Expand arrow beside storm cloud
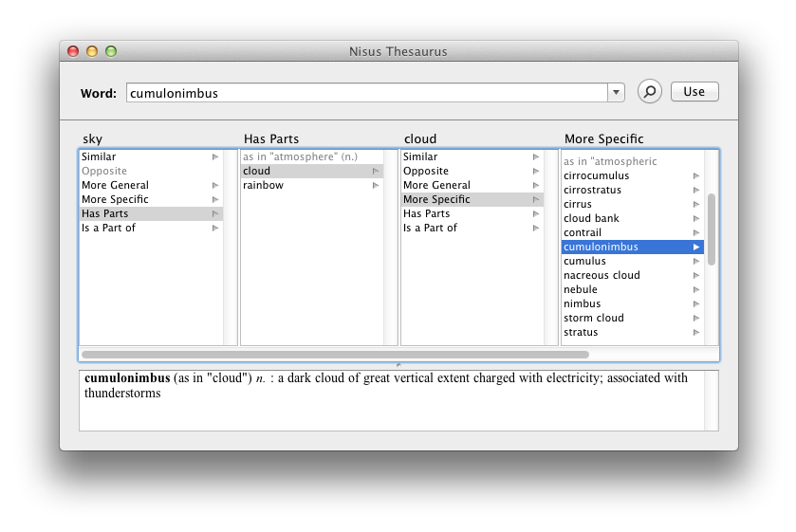796x532 pixels. click(696, 318)
